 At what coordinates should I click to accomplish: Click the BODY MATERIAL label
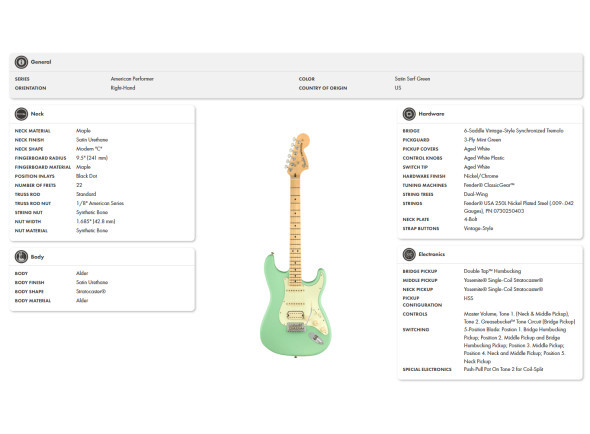32,301
